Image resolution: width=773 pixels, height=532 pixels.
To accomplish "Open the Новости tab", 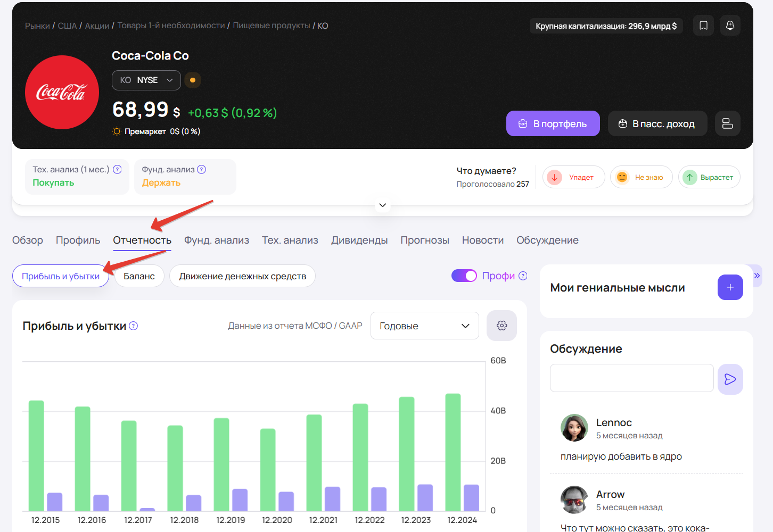I will (x=483, y=240).
